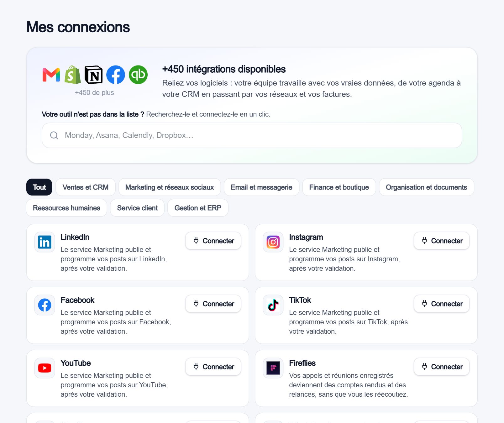Focus the Monday, Asana, Calendly search field
This screenshot has width=504, height=423.
[x=252, y=135]
